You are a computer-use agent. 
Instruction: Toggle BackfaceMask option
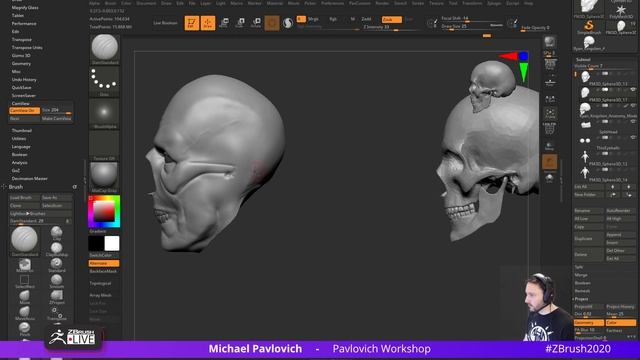(104, 271)
